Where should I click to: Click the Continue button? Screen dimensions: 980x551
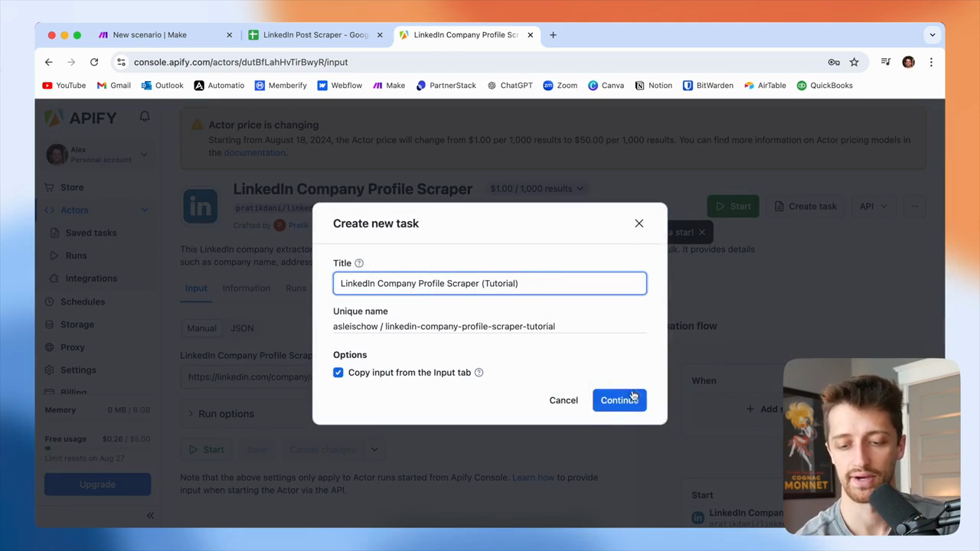pos(619,400)
